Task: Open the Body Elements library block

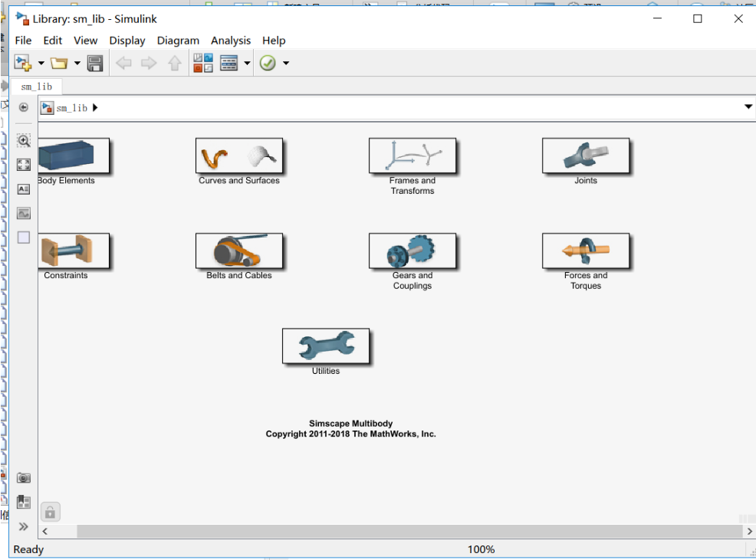Action: (x=74, y=156)
